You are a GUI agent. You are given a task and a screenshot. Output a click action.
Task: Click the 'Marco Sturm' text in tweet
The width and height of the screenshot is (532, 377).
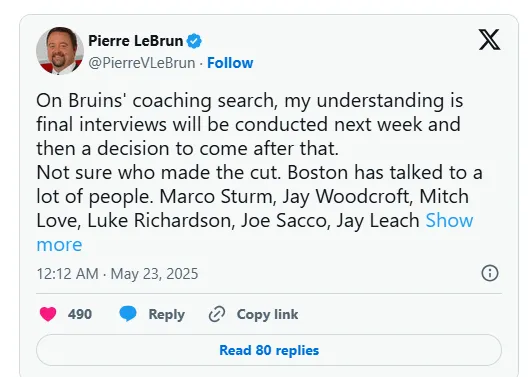click(216, 196)
